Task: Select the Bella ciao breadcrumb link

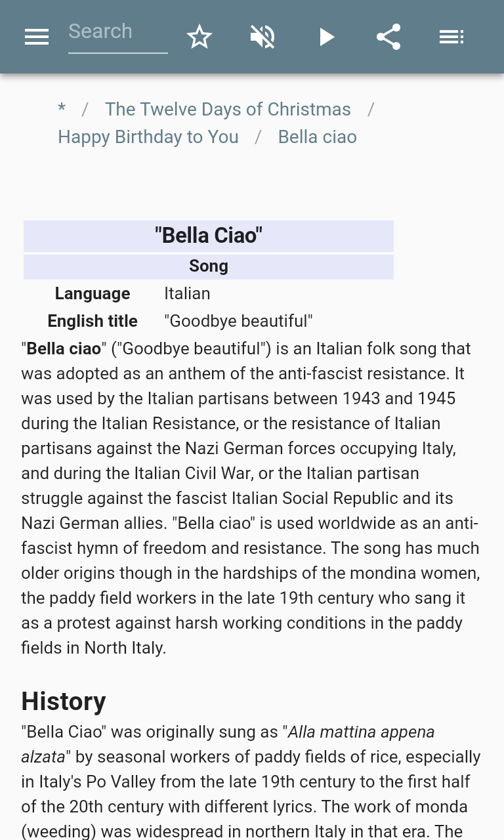Action: [318, 136]
